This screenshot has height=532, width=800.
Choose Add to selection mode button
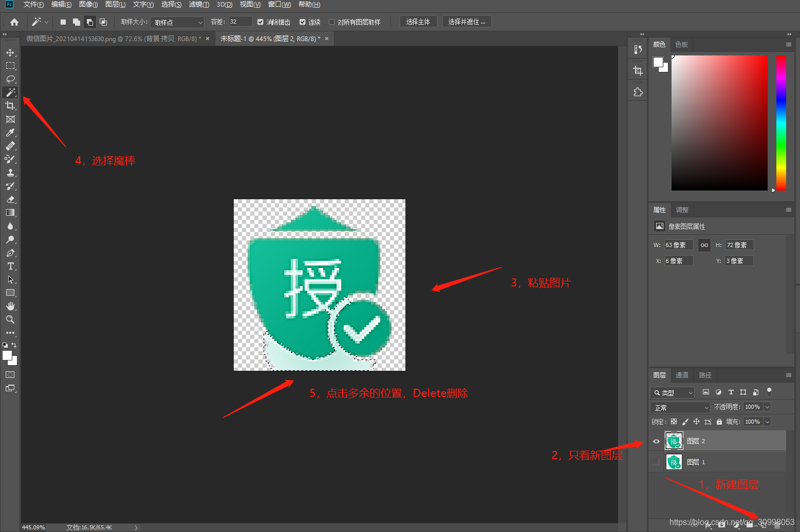coord(77,22)
